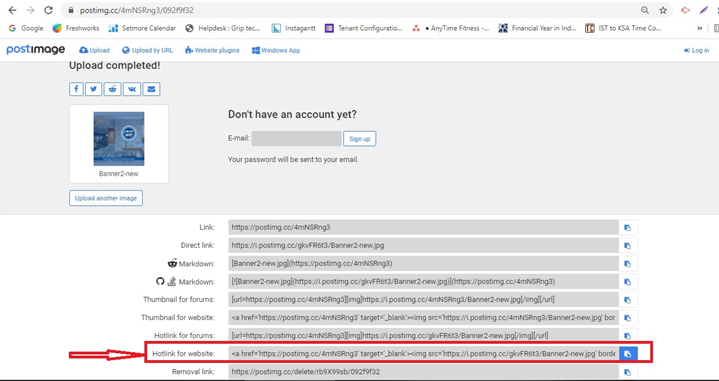Open the Banner2-new image thumbnail

[x=119, y=138]
